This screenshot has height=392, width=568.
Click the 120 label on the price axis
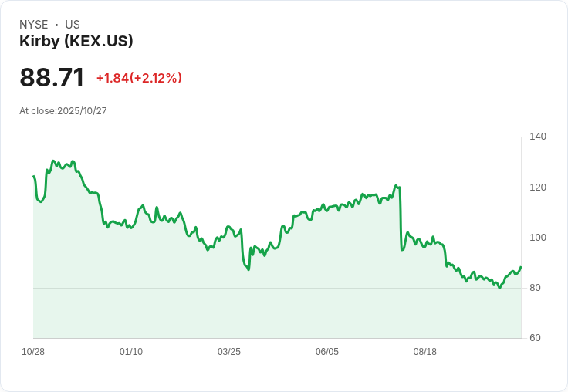[538, 188]
